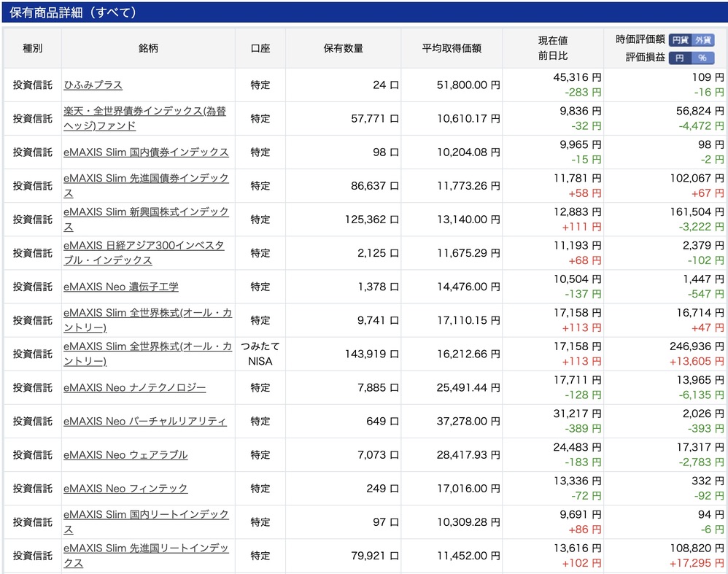The width and height of the screenshot is (728, 574).
Task: Click the つみたて NISA account cell
Action: tap(260, 354)
